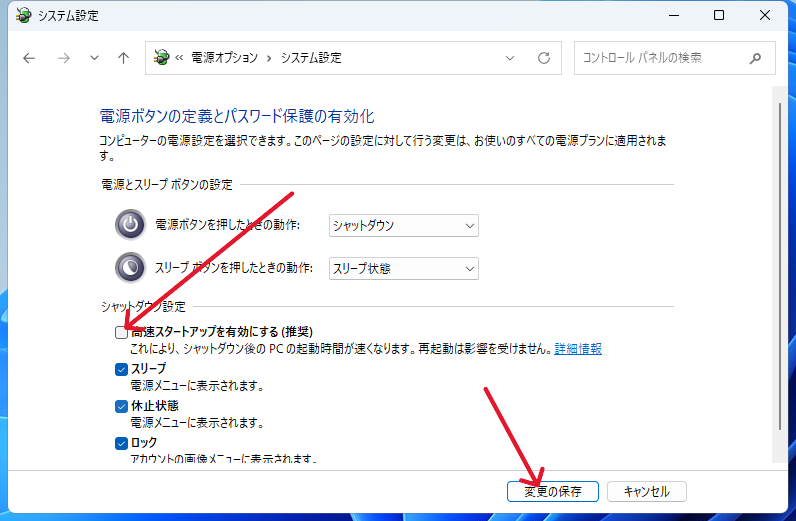Viewport: 796px width, 521px height.
Task: Toggle the ロック checkbox
Action: 121,442
